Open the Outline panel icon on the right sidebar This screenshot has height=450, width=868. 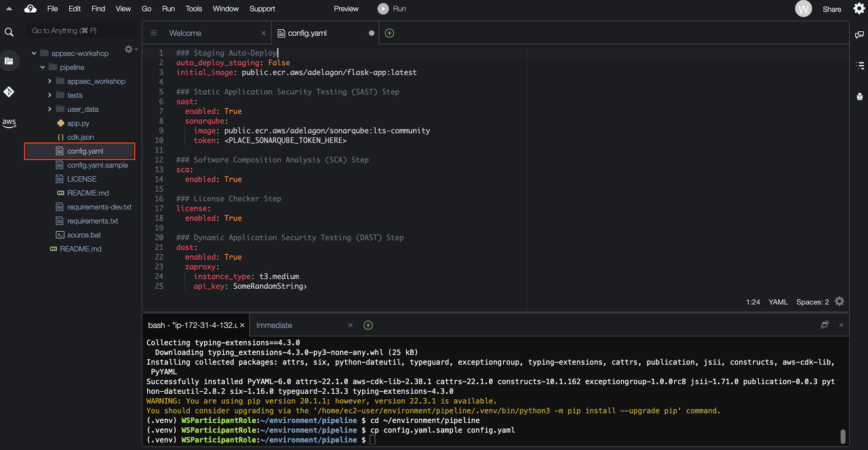pos(859,66)
